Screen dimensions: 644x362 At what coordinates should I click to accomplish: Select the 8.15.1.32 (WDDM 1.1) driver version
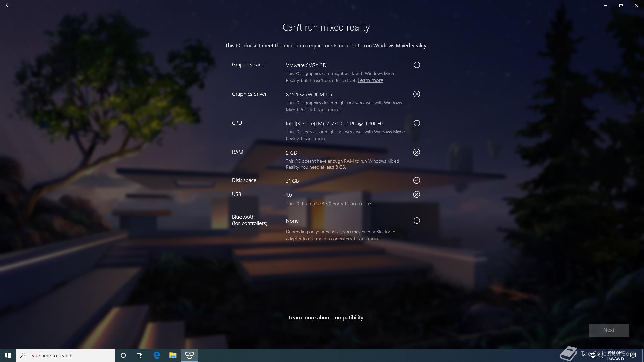[309, 95]
